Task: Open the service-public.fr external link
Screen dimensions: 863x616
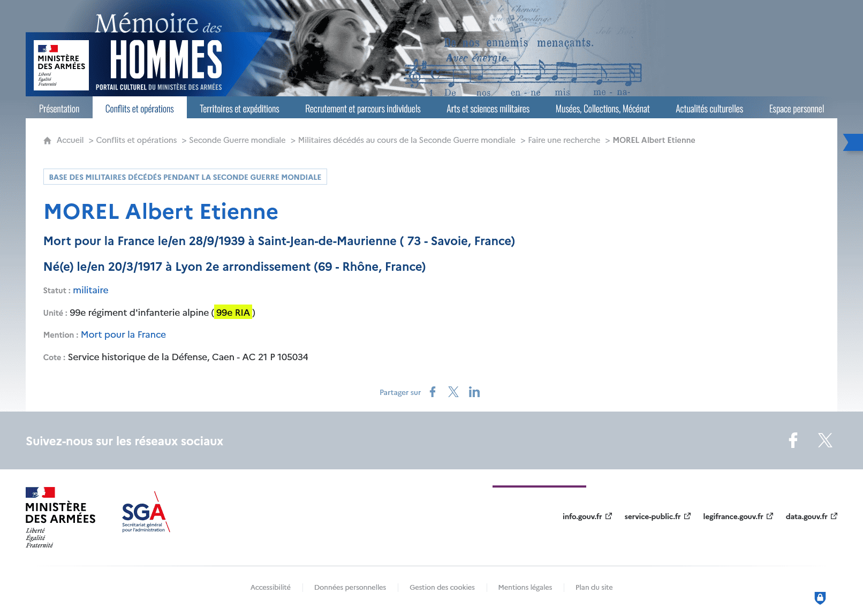Action: tap(657, 516)
